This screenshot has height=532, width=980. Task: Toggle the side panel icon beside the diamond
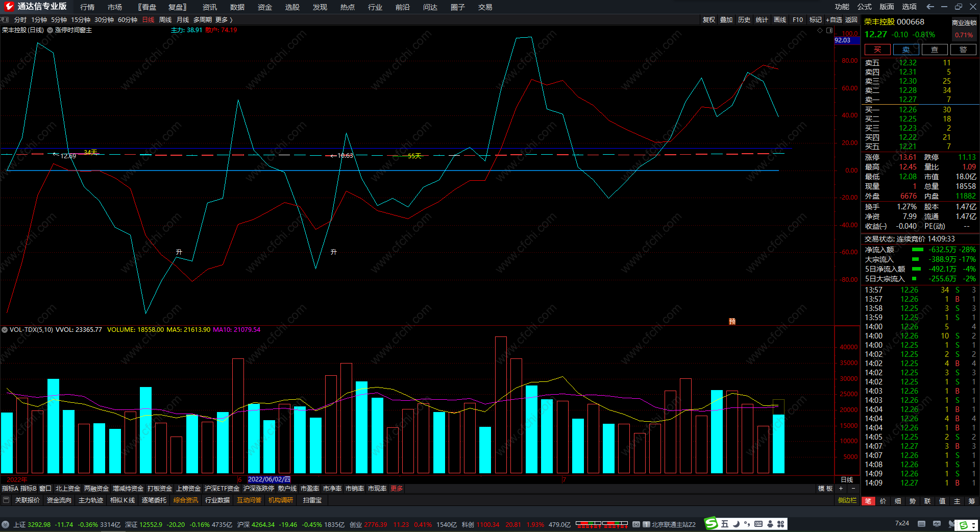(x=829, y=30)
